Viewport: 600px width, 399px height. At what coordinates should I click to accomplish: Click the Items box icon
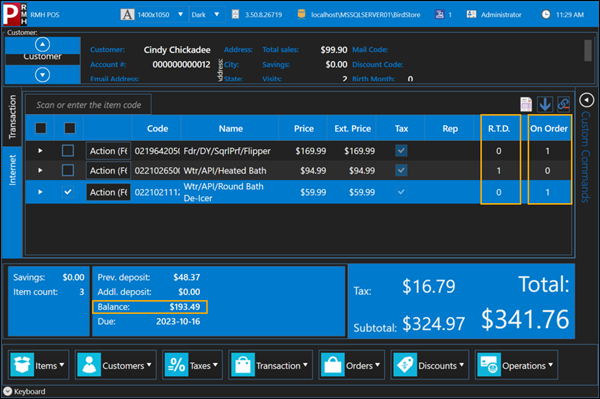(22, 365)
